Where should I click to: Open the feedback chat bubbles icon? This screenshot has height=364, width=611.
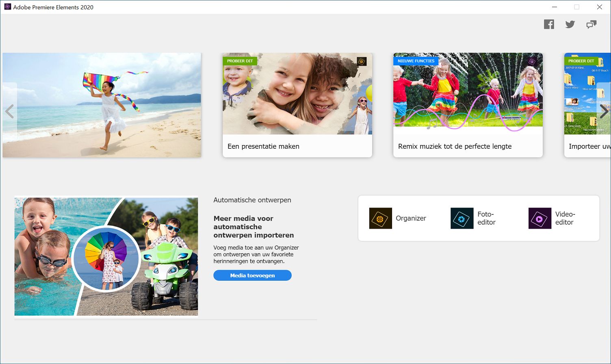pos(591,24)
